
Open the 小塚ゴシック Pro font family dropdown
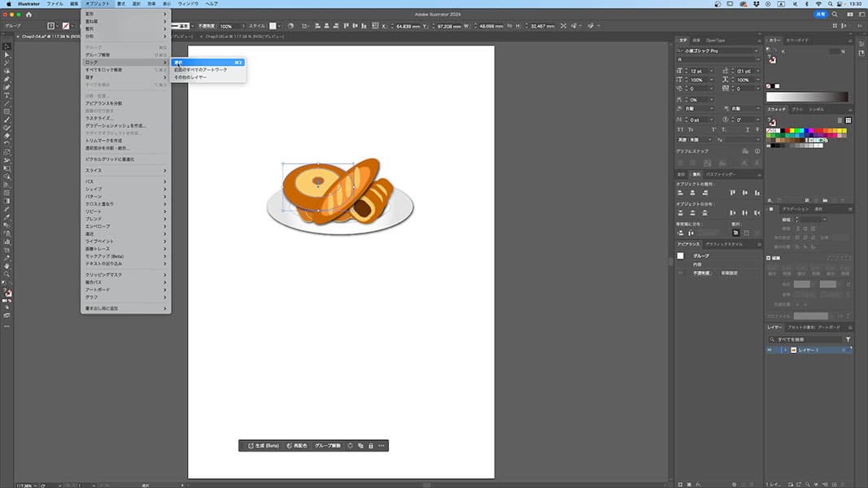[756, 51]
